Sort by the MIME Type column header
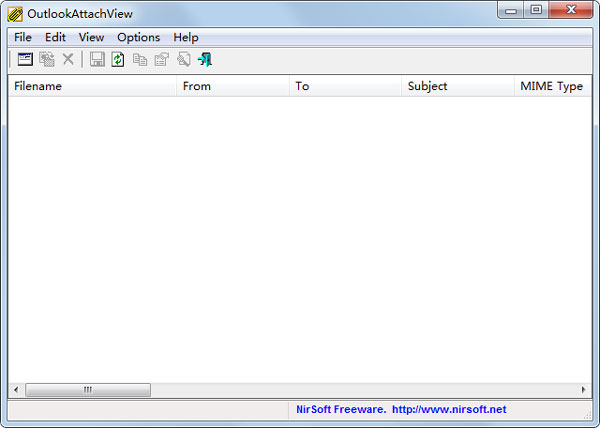 click(553, 86)
